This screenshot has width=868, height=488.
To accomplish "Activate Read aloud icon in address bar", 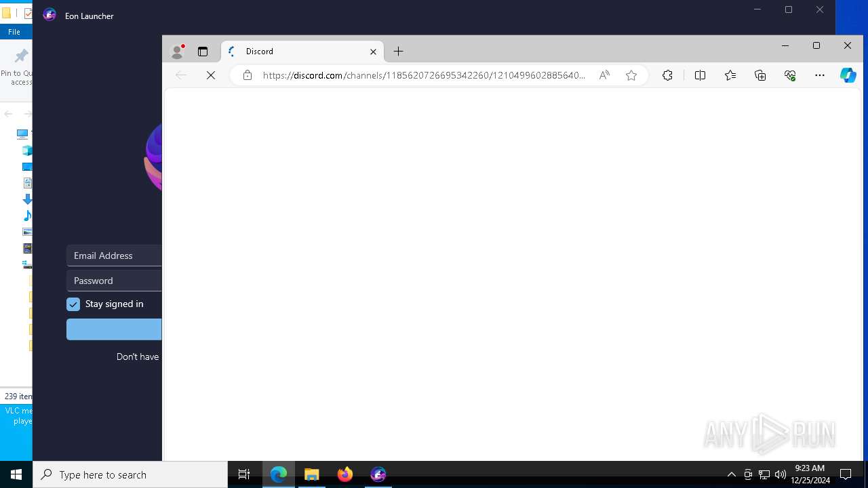I will point(604,75).
